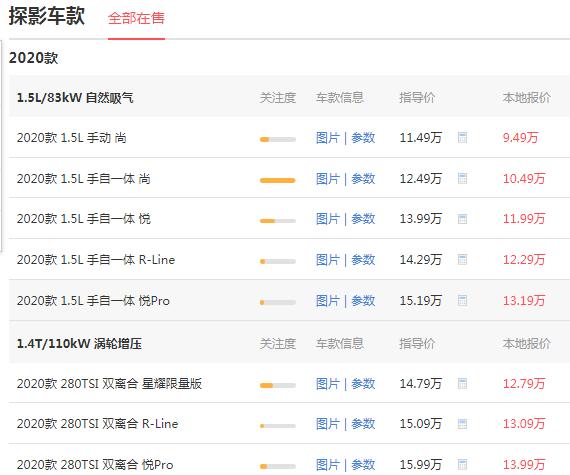570x475 pixels.
Task: Open calculator icon for 1.5L 手自一体 R-Line
Action: tap(462, 260)
